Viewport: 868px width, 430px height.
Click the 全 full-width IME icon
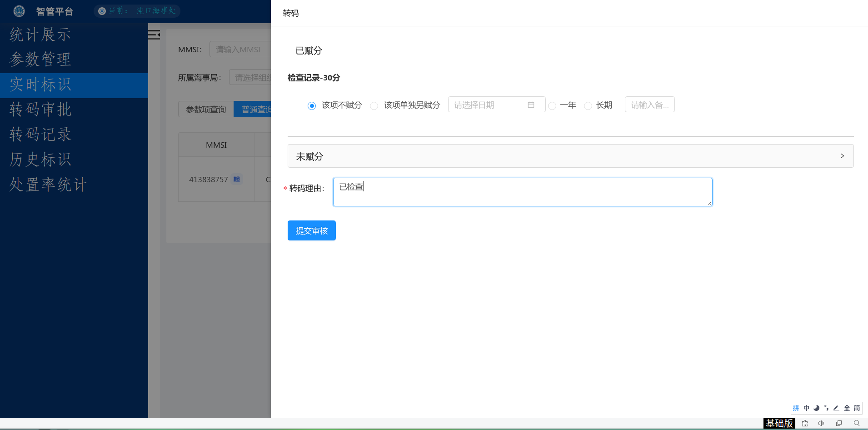pyautogui.click(x=847, y=408)
